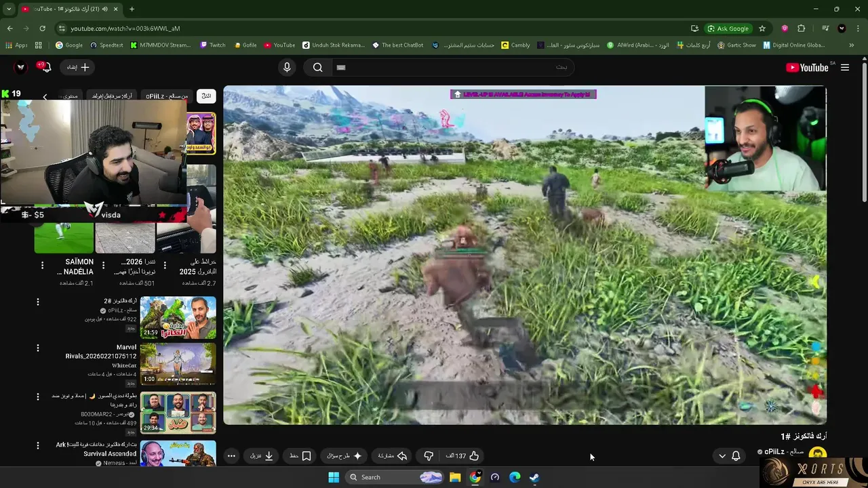Click the browser address bar URL
The width and height of the screenshot is (868, 488).
[125, 28]
